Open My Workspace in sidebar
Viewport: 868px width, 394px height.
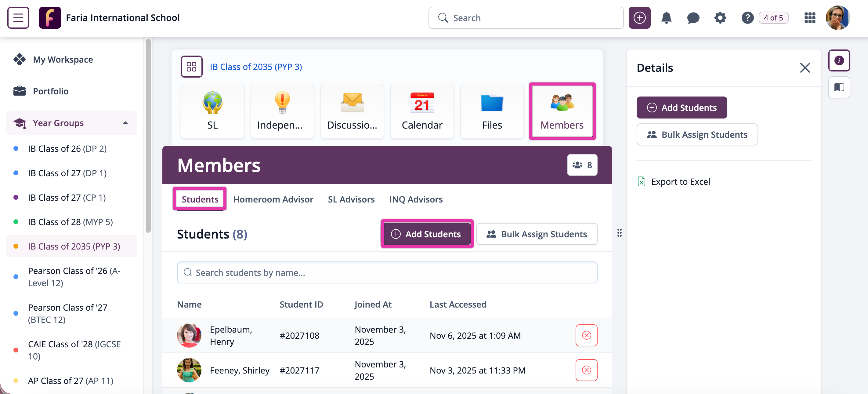(x=63, y=59)
